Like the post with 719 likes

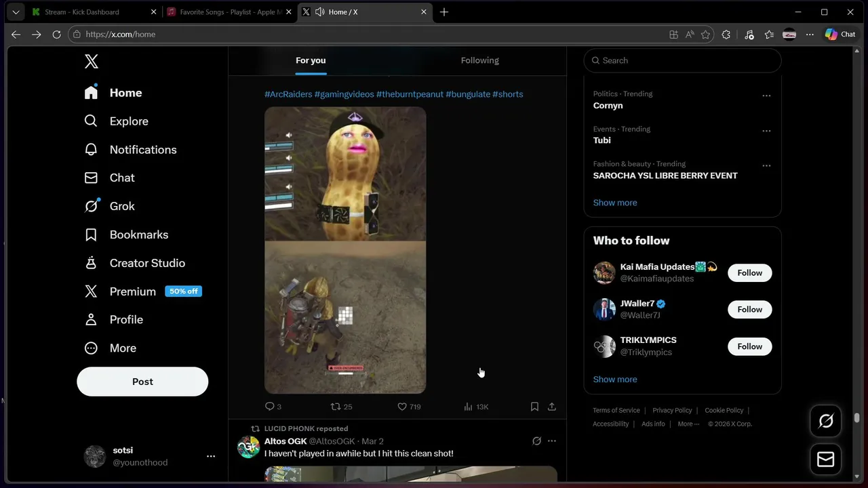(x=409, y=407)
